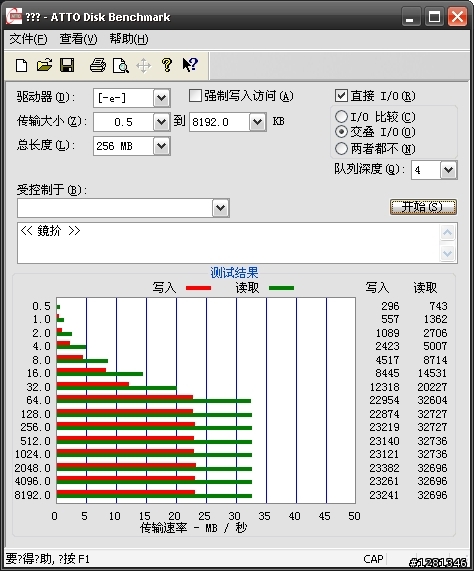Maximize the ATTO Disk Benchmark window
Image resolution: width=474 pixels, height=571 pixels.
434,17
